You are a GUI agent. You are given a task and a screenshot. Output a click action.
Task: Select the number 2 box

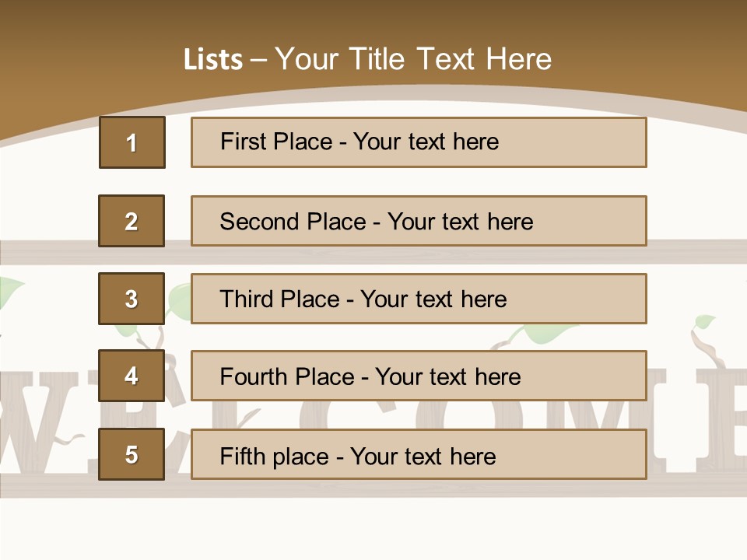coord(132,221)
